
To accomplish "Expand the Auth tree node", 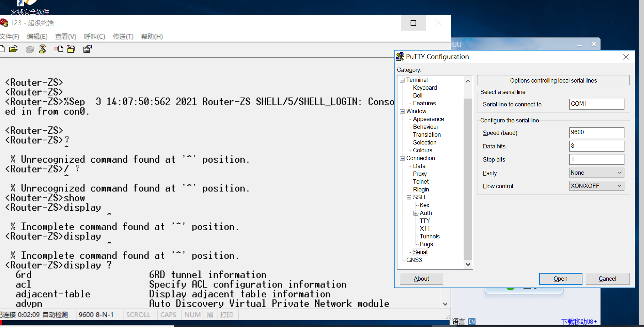I will click(416, 213).
